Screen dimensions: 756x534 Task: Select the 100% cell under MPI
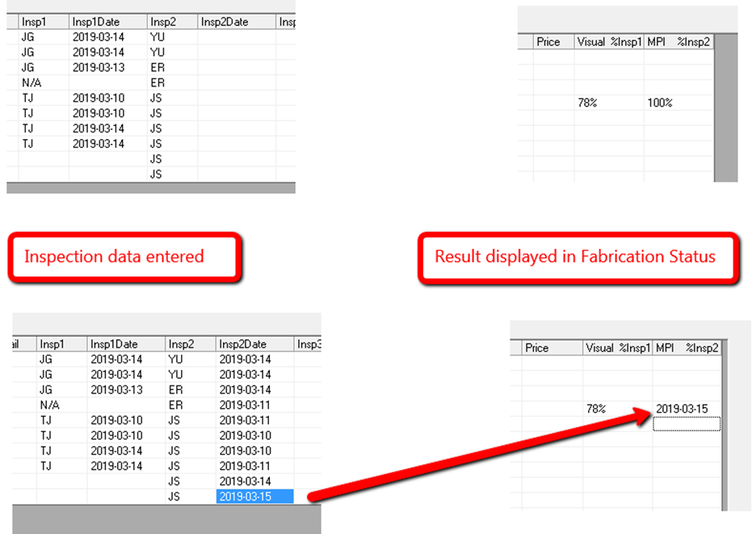[x=660, y=103]
